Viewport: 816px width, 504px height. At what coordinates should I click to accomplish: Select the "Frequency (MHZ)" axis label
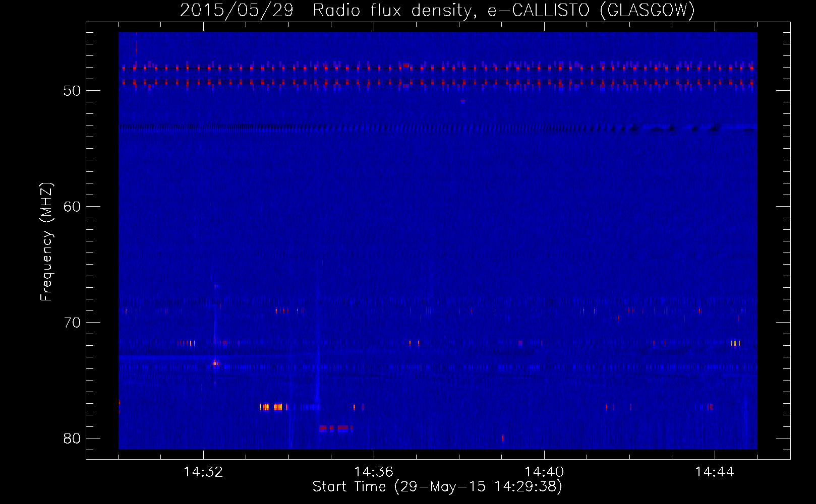46,242
